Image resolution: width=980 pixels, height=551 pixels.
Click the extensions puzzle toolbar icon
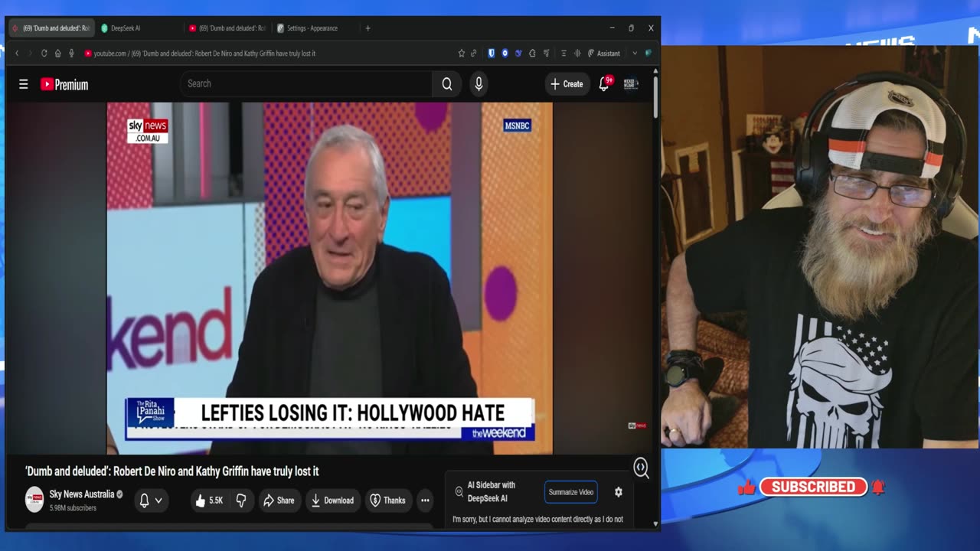point(532,54)
